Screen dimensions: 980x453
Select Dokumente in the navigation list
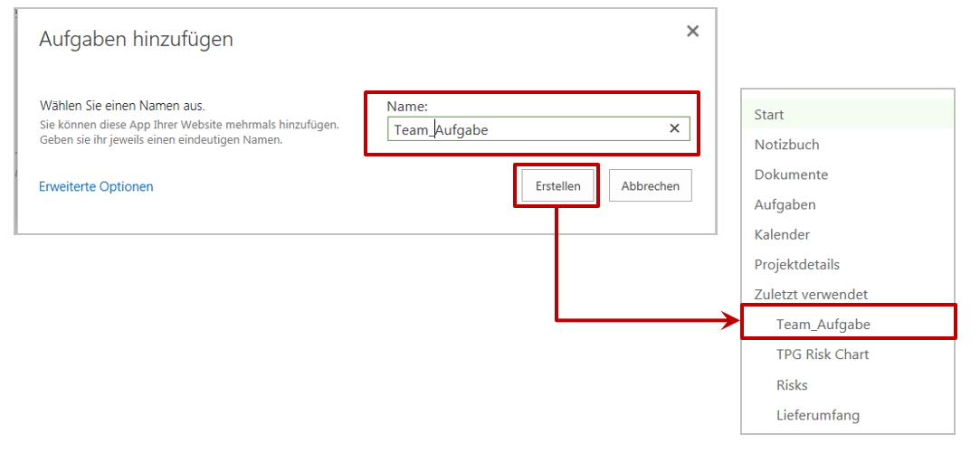pyautogui.click(x=791, y=175)
